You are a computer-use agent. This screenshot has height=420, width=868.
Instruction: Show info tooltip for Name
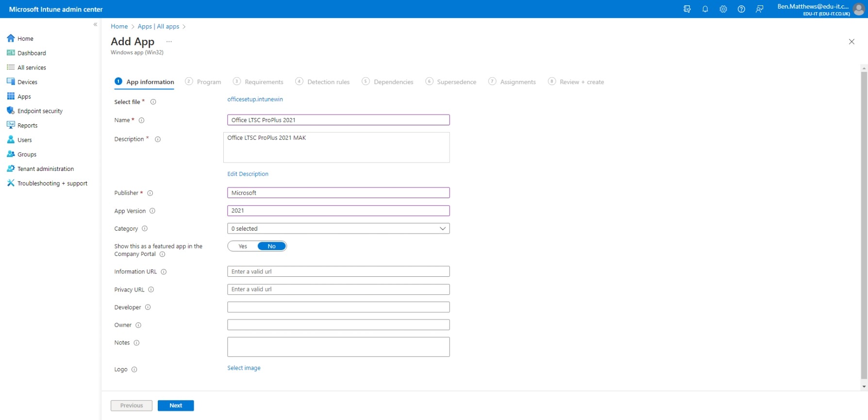tap(142, 120)
